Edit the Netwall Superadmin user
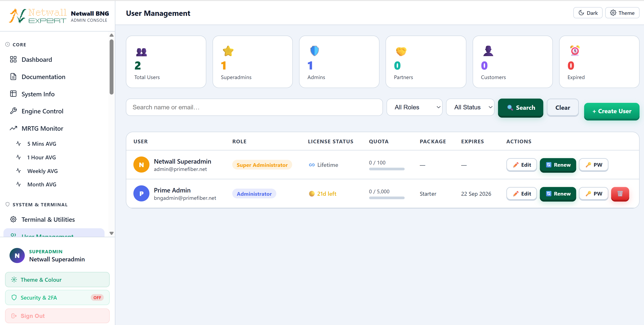This screenshot has height=325, width=644. (522, 165)
